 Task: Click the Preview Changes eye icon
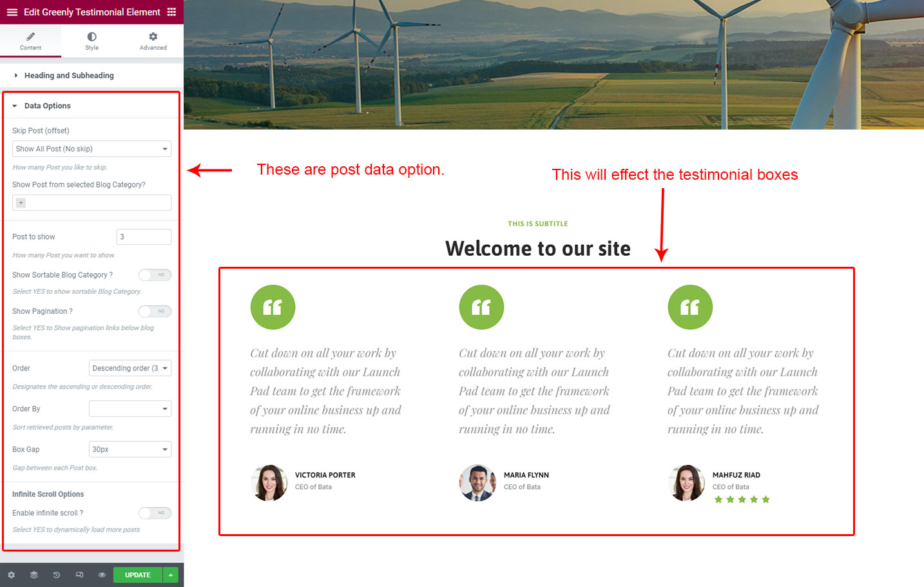pos(102,575)
